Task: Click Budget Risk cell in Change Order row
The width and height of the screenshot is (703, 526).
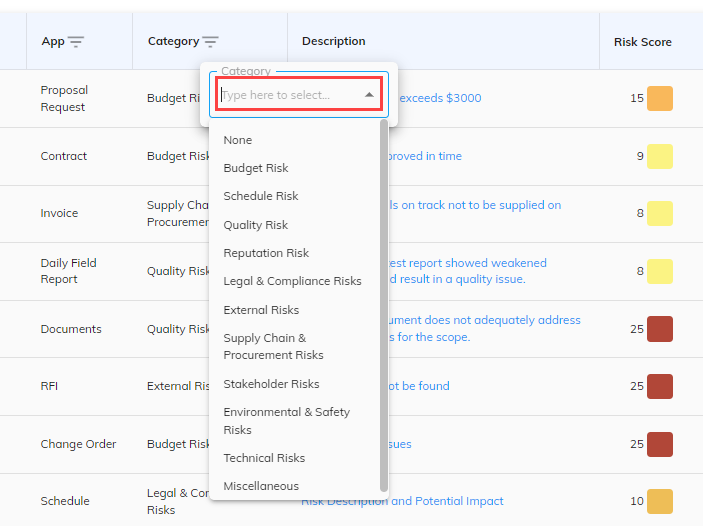Action: click(x=178, y=444)
